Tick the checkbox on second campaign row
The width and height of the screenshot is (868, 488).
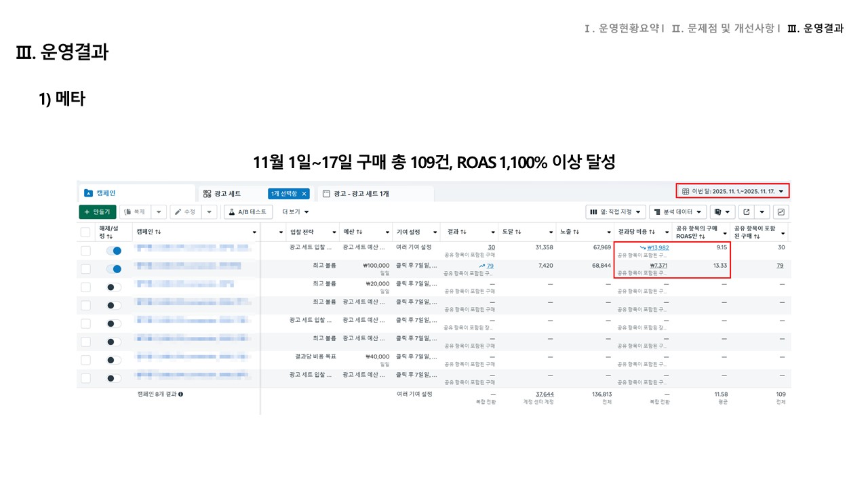tap(85, 269)
